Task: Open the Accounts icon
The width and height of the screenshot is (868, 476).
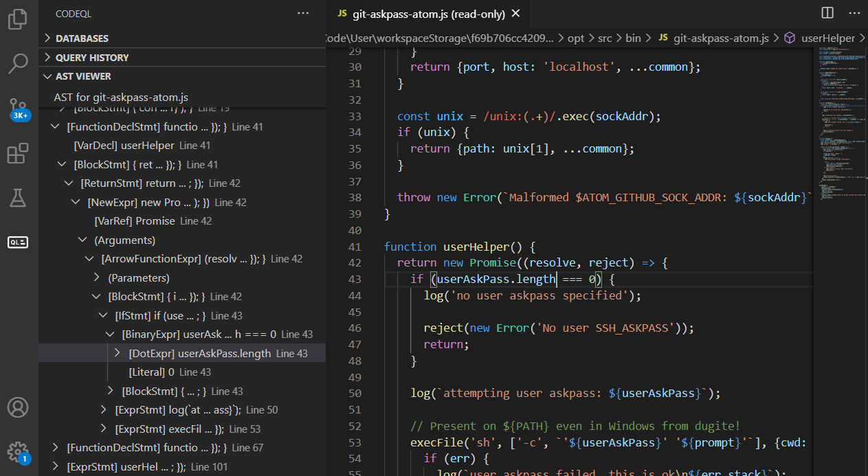Action: point(18,407)
